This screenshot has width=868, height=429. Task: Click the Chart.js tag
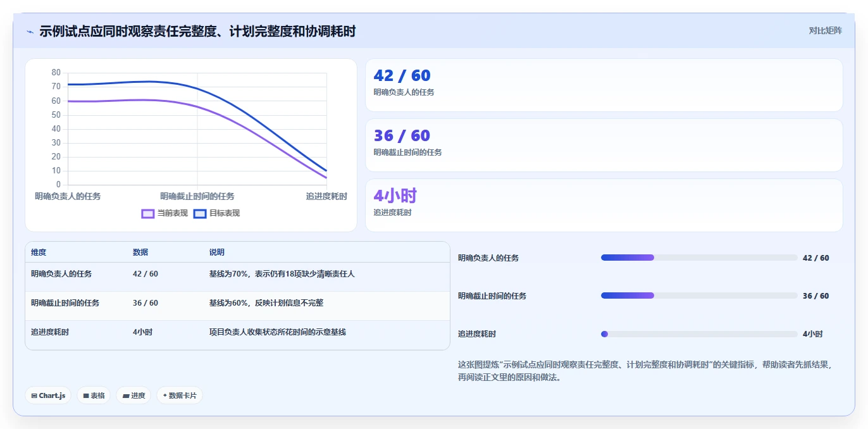[48, 395]
